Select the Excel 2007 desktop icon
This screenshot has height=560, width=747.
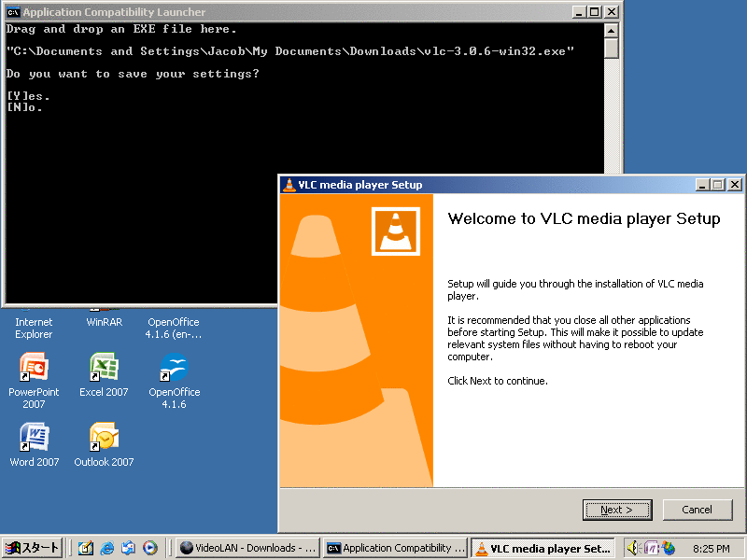point(104,375)
